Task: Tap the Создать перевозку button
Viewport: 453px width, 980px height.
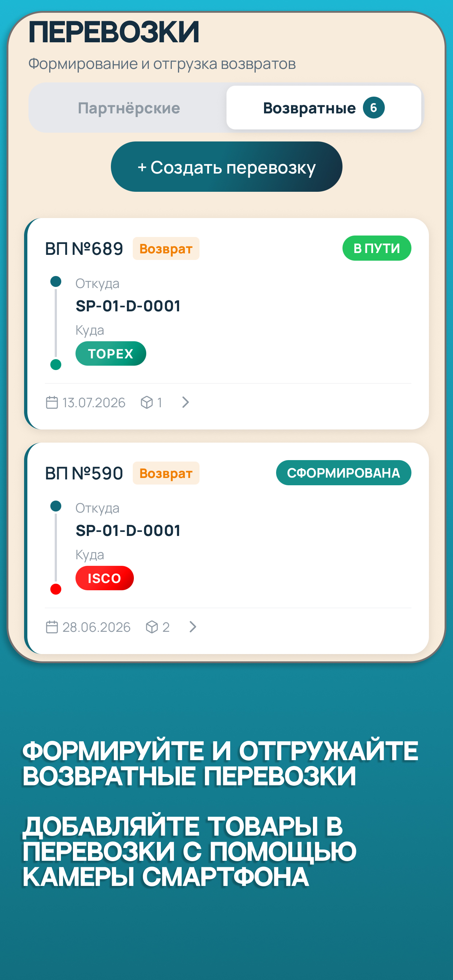Action: tap(226, 167)
